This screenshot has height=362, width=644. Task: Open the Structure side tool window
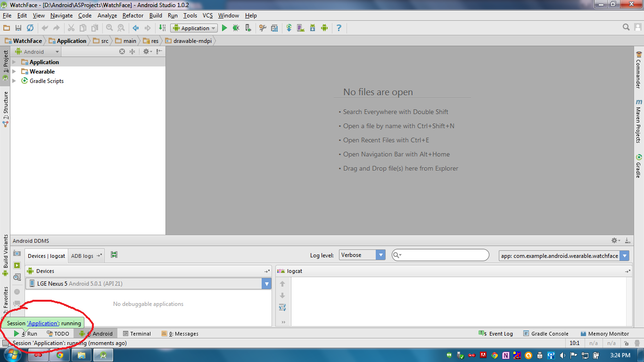[x=5, y=109]
